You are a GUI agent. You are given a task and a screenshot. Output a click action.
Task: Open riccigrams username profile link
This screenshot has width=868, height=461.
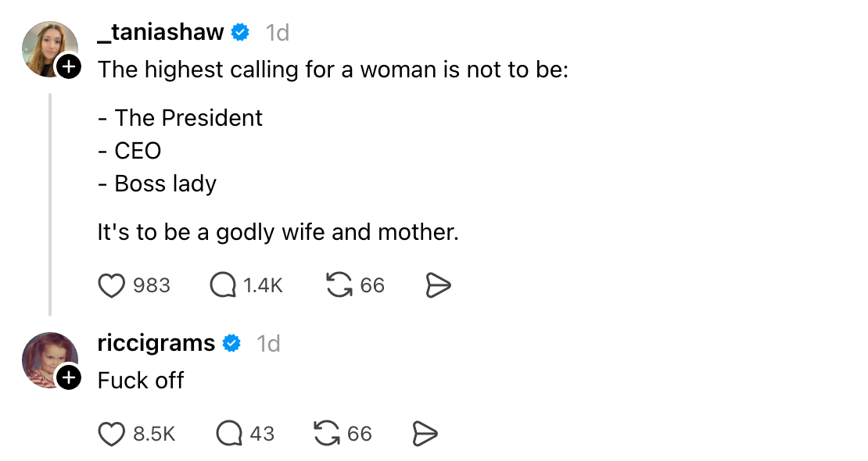[156, 343]
